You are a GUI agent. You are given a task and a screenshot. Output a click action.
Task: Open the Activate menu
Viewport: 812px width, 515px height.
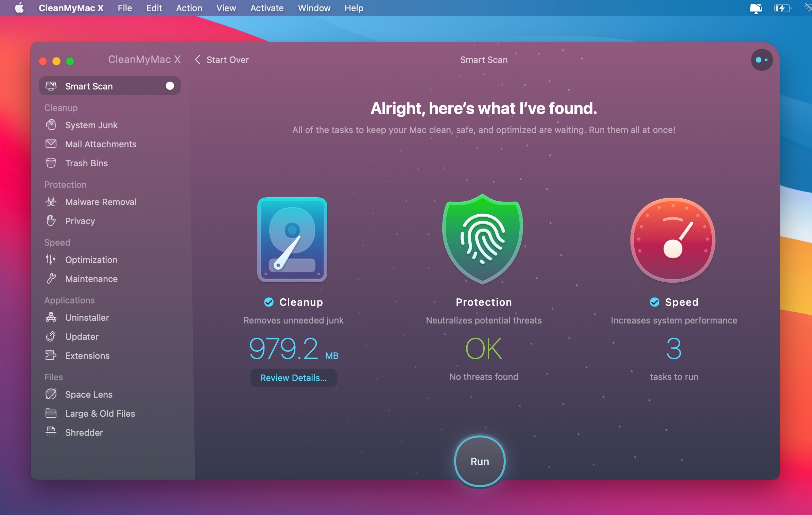(x=266, y=8)
